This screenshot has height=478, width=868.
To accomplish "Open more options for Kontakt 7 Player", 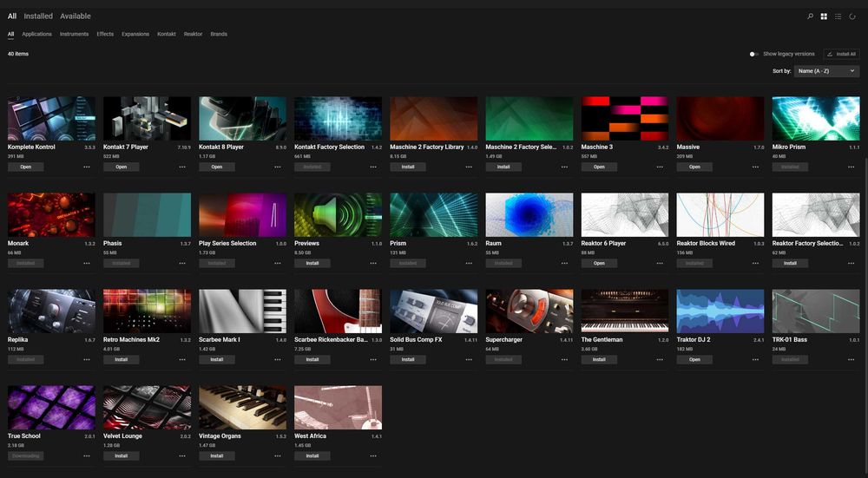I will tap(182, 167).
